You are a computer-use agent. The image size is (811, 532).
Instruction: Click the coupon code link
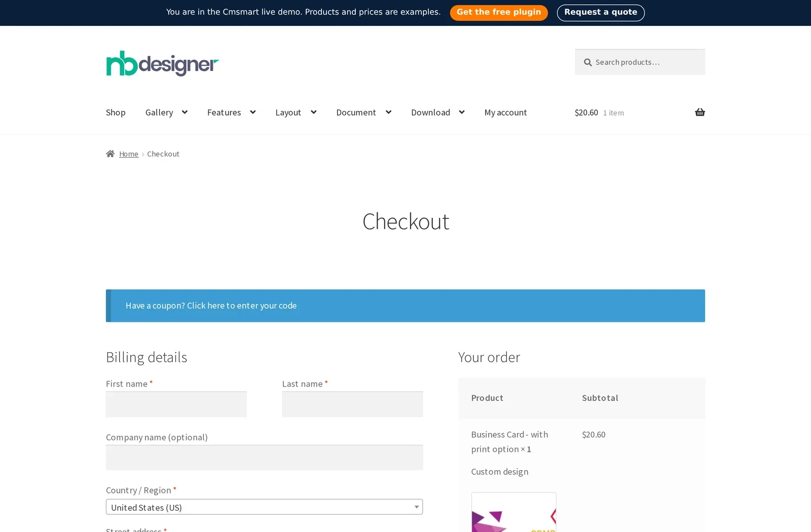click(x=242, y=306)
